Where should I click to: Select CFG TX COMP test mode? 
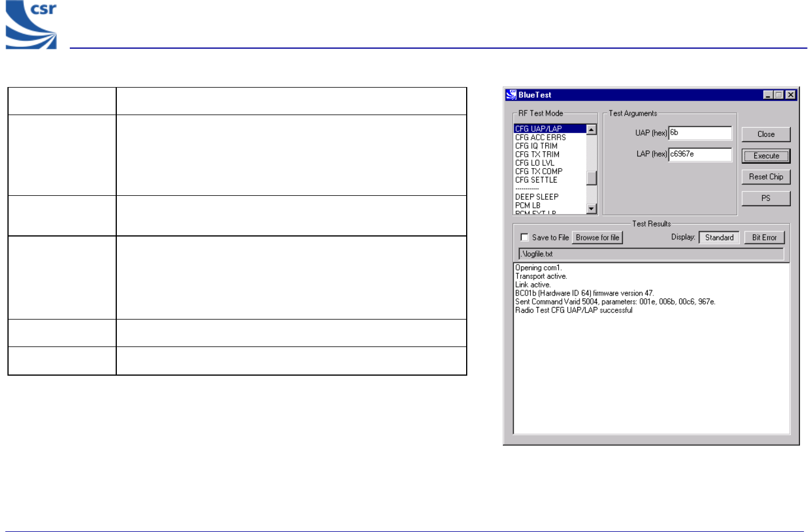pyautogui.click(x=550, y=171)
